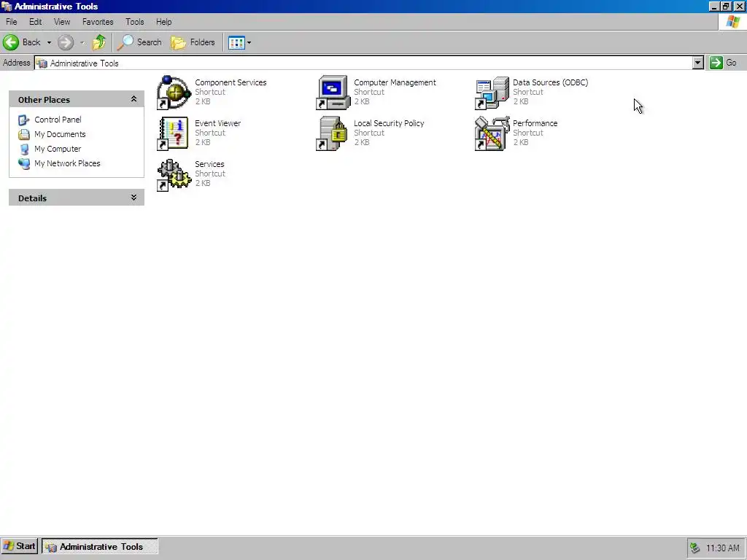Screen dimensions: 747x560
Task: Click the green Go arrow button
Action: coord(716,63)
